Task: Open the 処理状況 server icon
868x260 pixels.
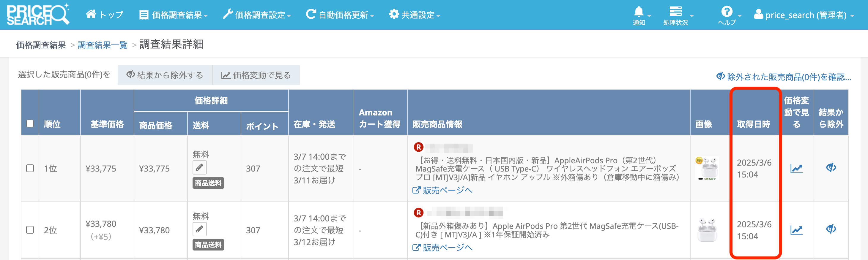Action: [675, 12]
